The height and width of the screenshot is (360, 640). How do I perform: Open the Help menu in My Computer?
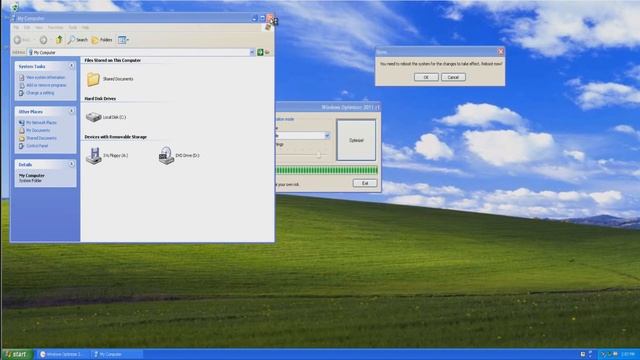pyautogui.click(x=85, y=27)
